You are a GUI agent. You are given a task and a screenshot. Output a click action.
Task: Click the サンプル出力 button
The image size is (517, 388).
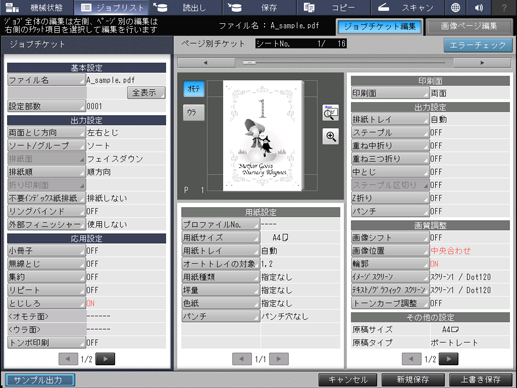pos(40,380)
